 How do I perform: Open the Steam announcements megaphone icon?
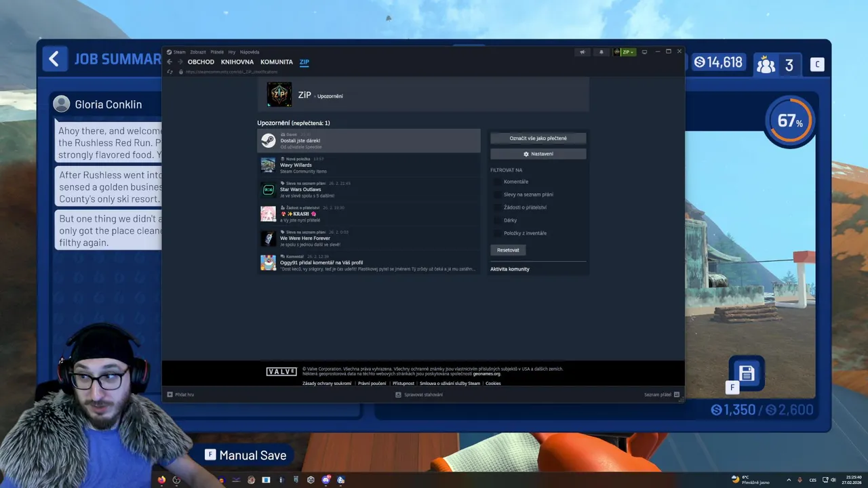coord(582,52)
